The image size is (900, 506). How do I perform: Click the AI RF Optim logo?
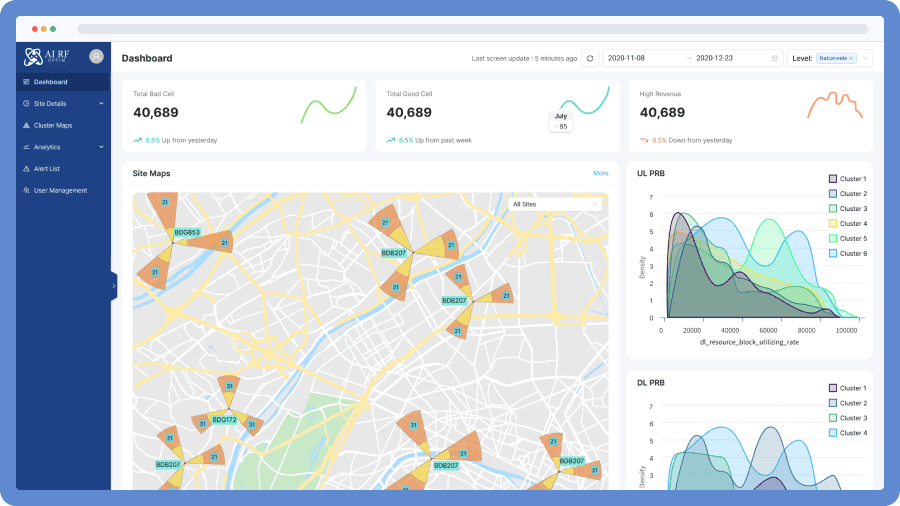pyautogui.click(x=46, y=56)
